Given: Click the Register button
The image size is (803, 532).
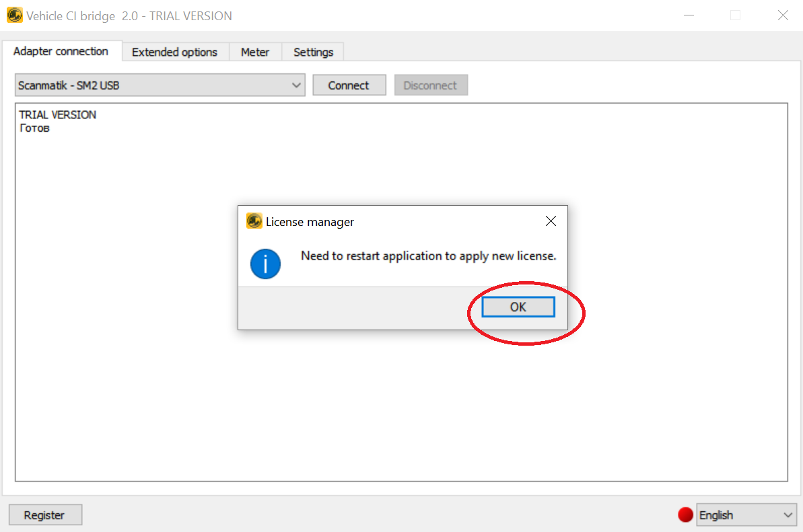Looking at the screenshot, I should point(44,515).
